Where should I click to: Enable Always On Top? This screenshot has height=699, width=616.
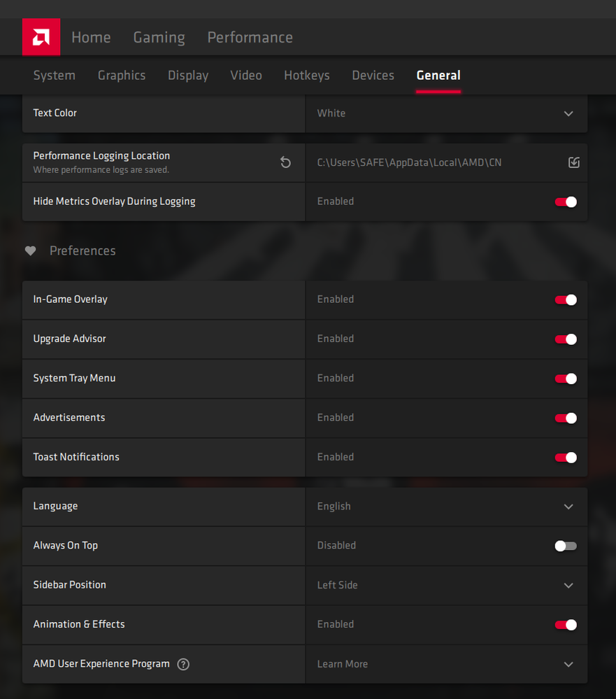point(566,546)
